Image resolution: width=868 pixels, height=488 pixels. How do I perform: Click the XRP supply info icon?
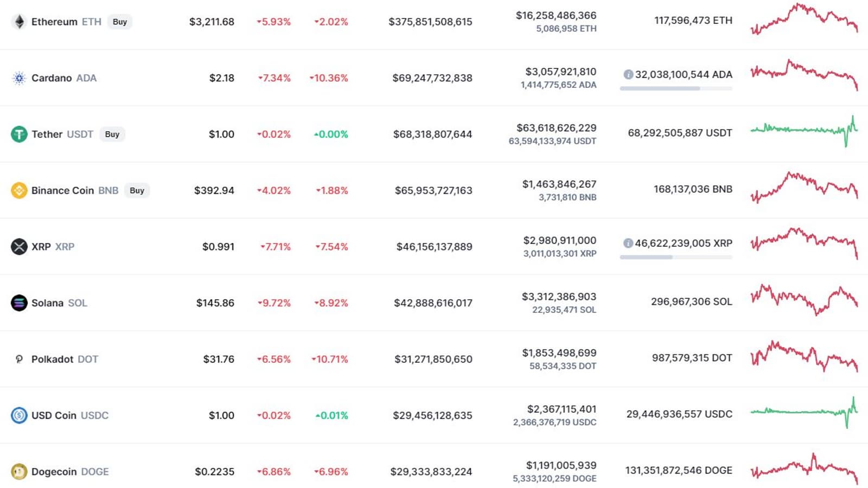(628, 243)
